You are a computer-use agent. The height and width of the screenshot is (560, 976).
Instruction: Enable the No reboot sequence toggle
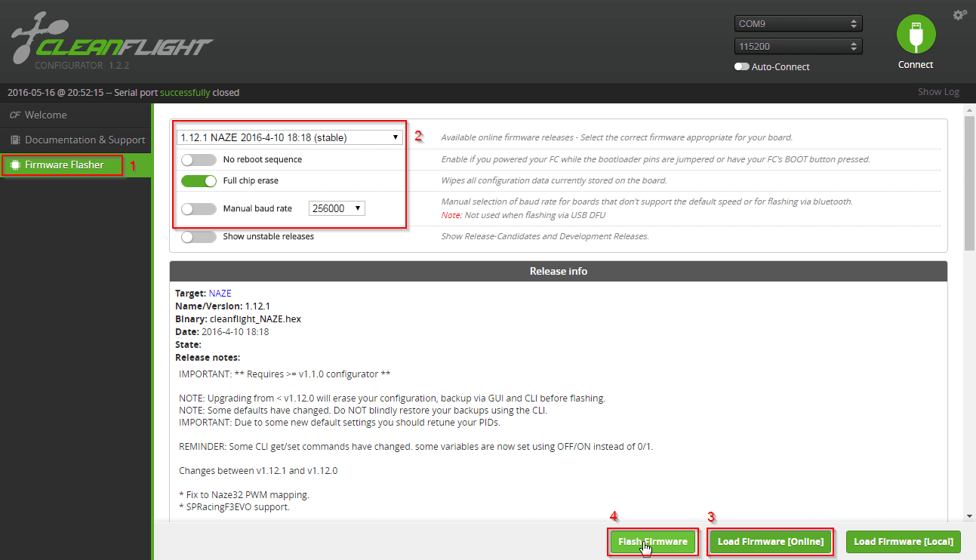click(199, 159)
